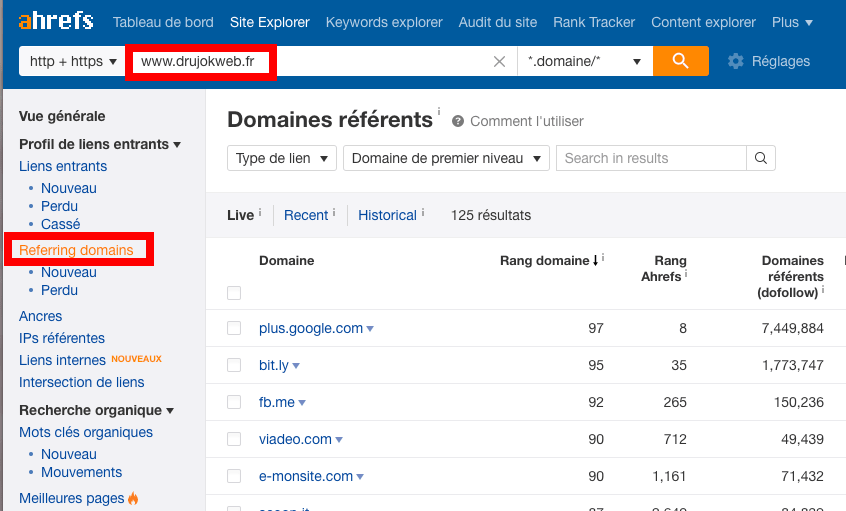Click the ahrefs logo
This screenshot has width=846, height=511.
(56, 21)
